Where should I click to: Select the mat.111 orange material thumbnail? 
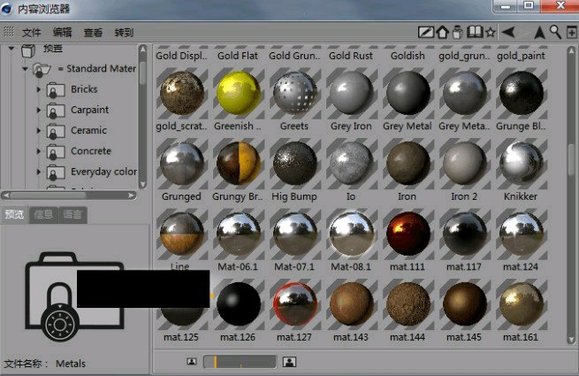pyautogui.click(x=408, y=234)
